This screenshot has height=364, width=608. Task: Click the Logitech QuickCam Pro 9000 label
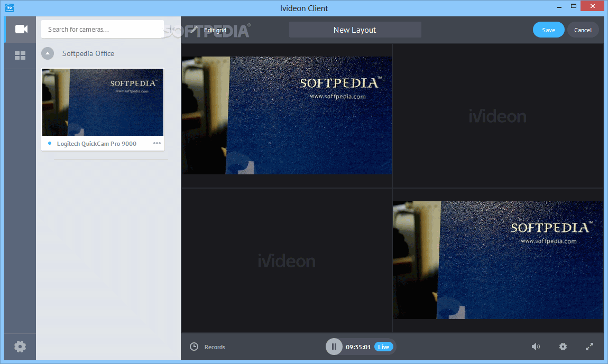[97, 144]
